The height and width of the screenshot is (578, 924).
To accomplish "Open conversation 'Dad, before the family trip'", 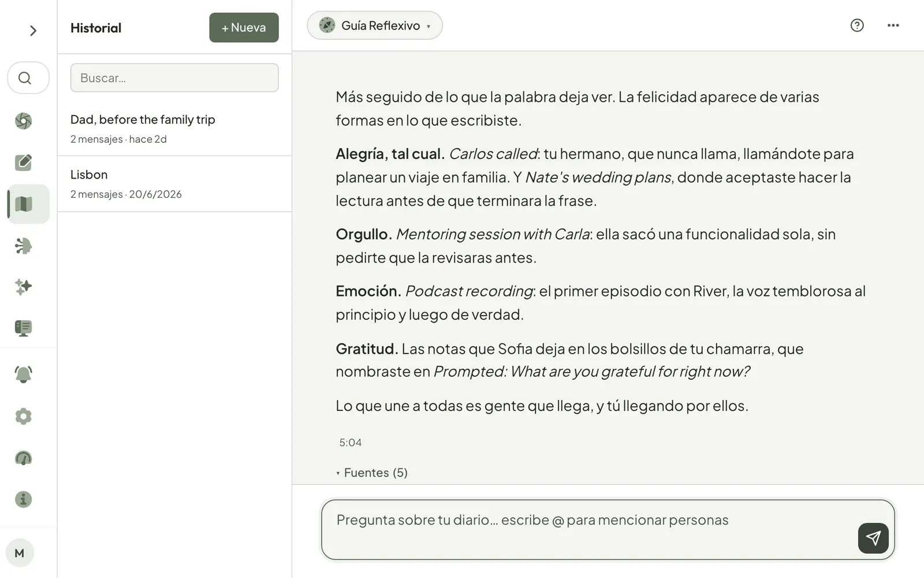I will point(174,128).
